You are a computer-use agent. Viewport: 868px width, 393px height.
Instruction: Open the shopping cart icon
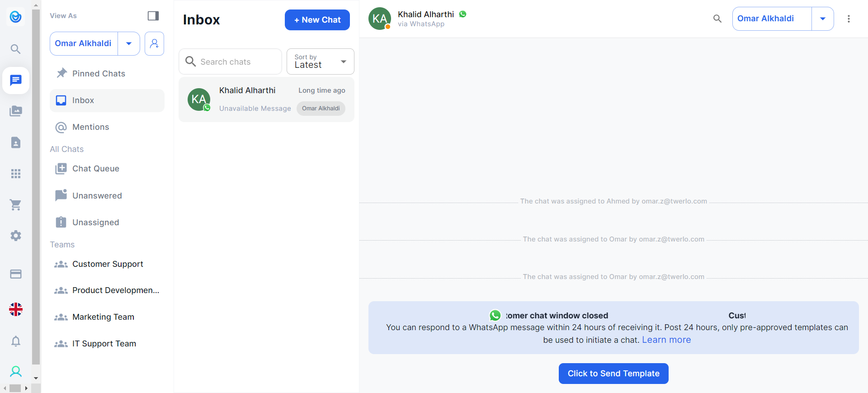point(16,205)
